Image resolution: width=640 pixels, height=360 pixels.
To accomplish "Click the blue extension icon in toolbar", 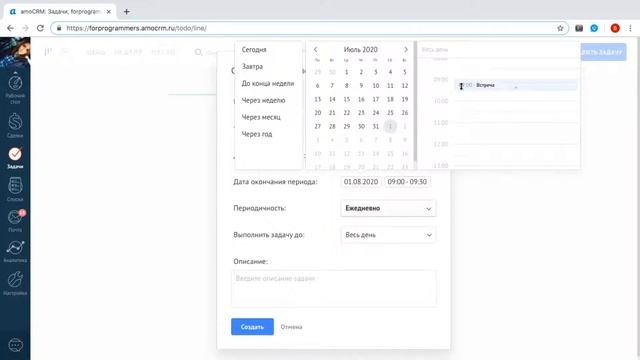I will pos(594,28).
